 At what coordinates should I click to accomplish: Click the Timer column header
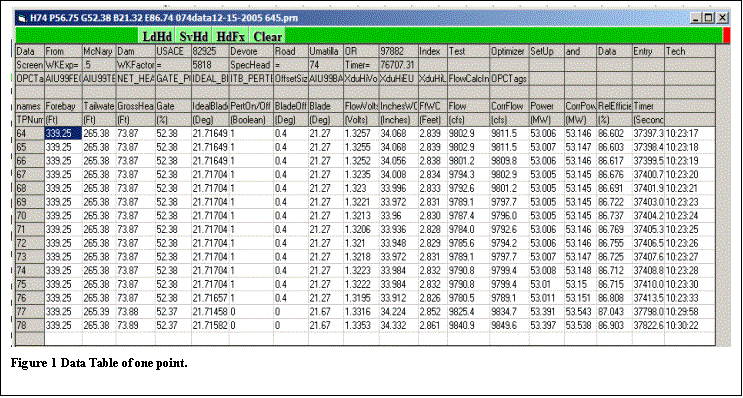tap(649, 106)
